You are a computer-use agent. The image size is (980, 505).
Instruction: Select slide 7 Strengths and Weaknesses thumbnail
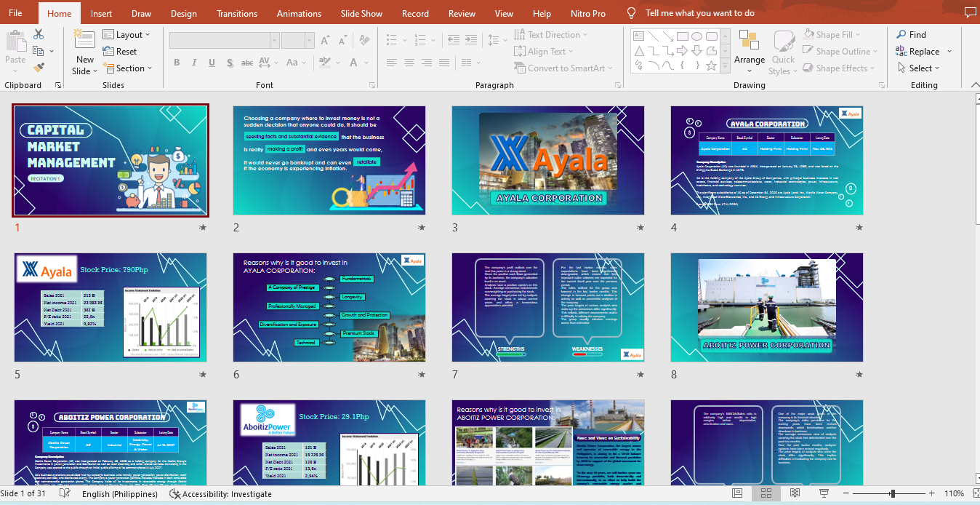pos(548,307)
